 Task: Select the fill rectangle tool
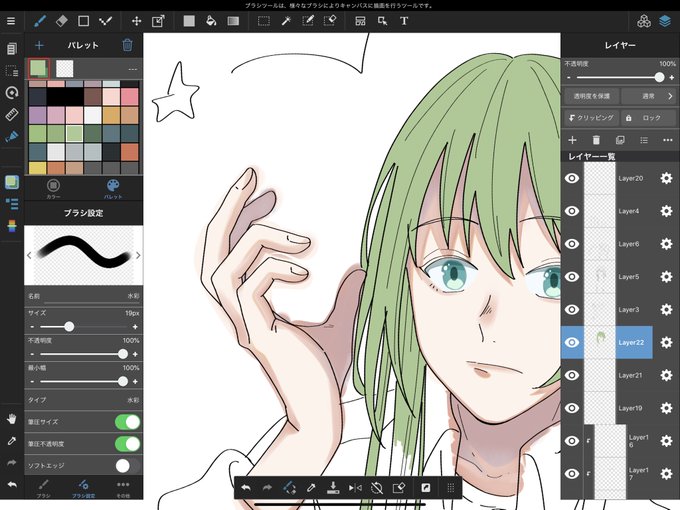point(189,21)
